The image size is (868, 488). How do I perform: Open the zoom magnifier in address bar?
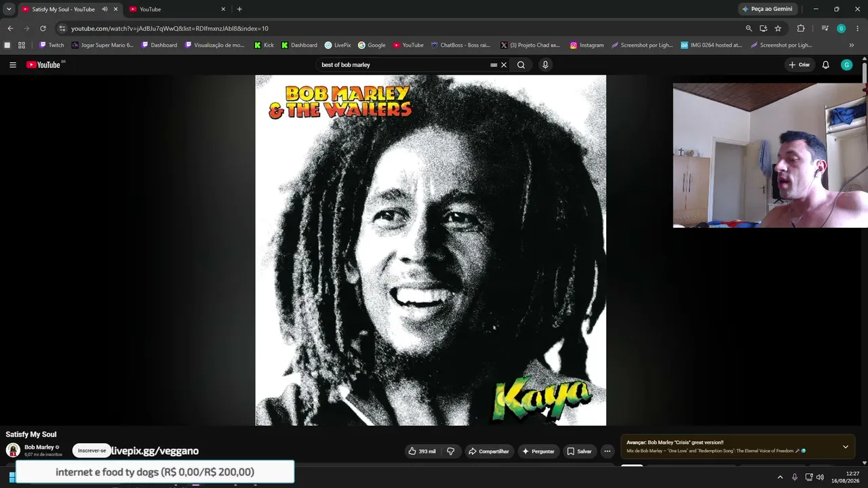pyautogui.click(x=749, y=28)
